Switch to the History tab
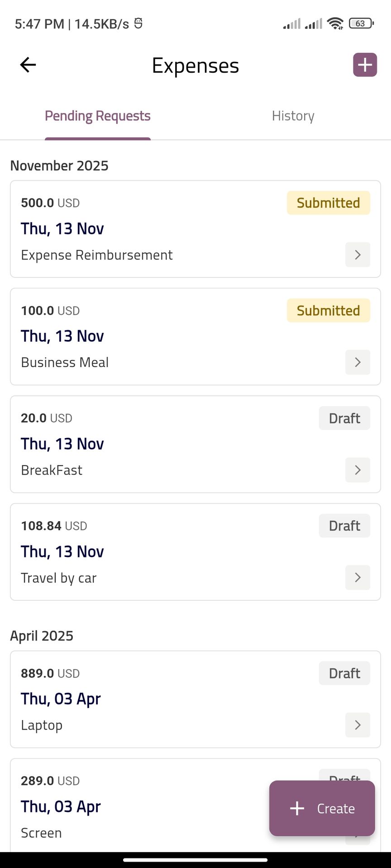391x868 pixels. click(x=293, y=116)
